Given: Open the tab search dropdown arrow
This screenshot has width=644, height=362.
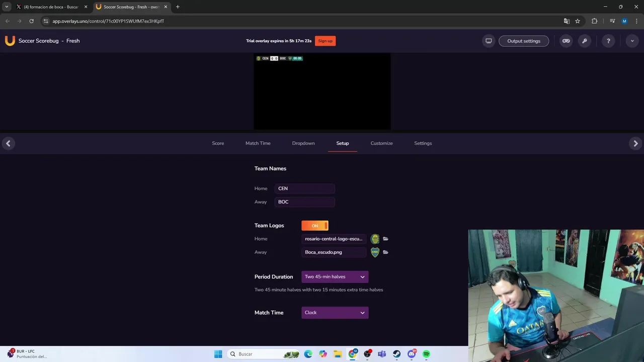Looking at the screenshot, I should pyautogui.click(x=7, y=7).
